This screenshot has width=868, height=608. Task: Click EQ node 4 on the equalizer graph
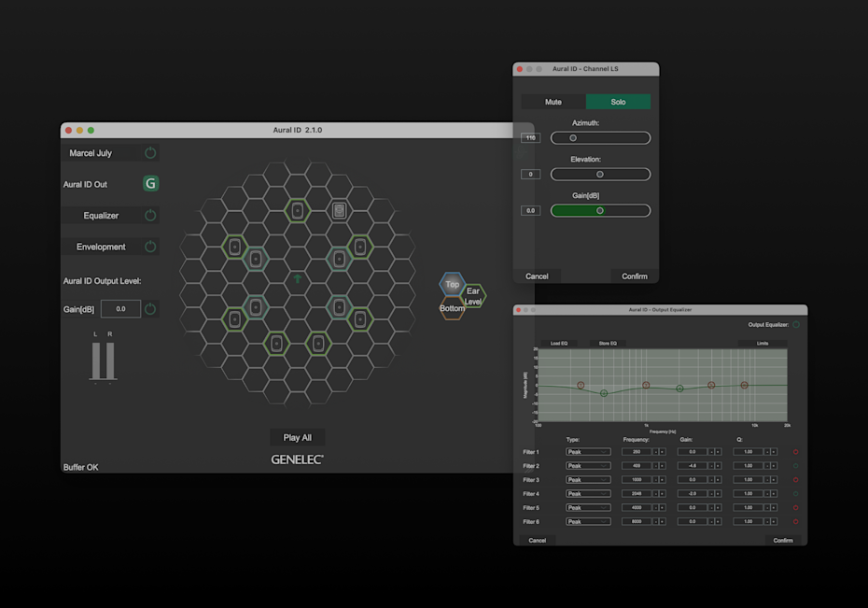(679, 389)
